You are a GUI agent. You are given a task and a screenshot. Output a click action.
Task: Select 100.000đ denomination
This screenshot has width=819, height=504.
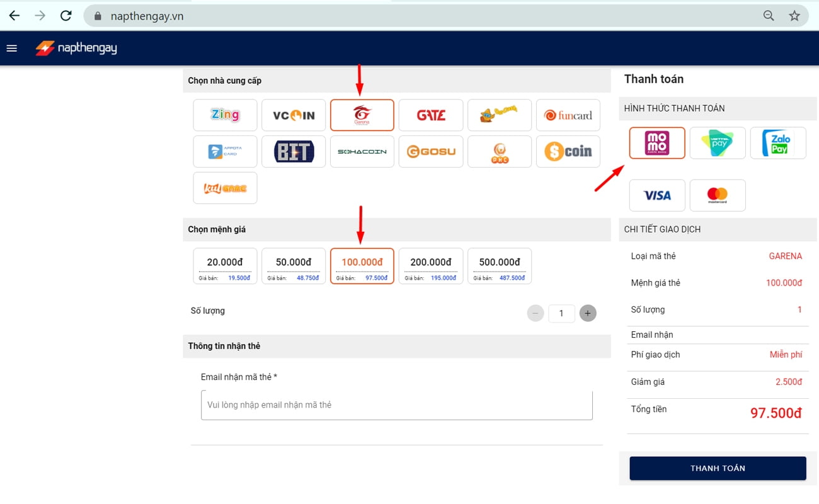[x=362, y=266]
